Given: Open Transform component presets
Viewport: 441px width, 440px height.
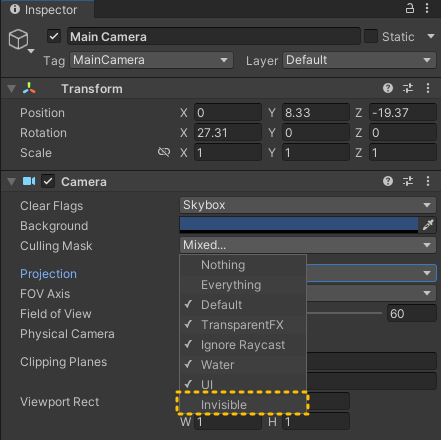Looking at the screenshot, I should tap(408, 88).
